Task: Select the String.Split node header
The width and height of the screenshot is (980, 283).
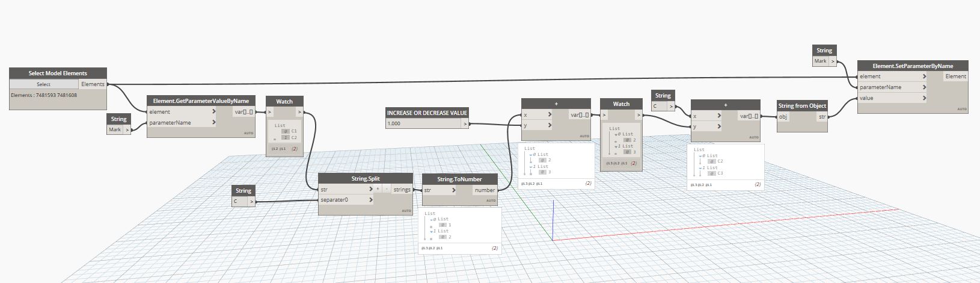Action: tap(366, 178)
